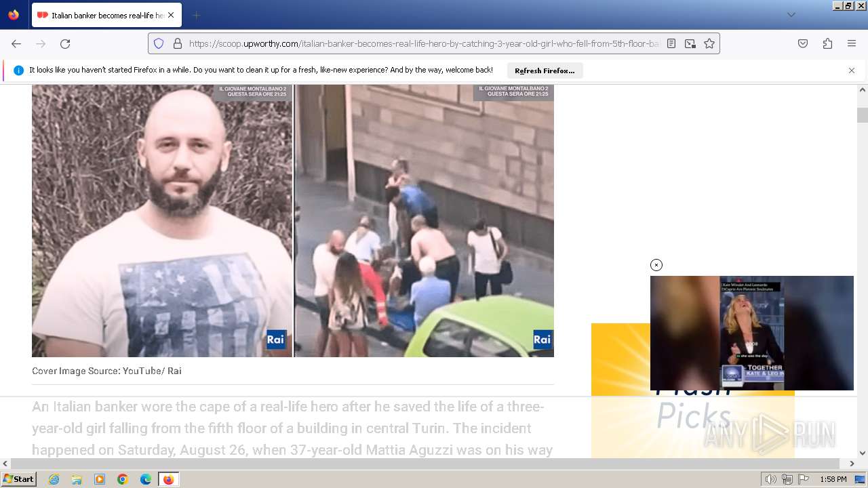
Task: Click the floating Kate and Leo video
Action: pos(752,333)
